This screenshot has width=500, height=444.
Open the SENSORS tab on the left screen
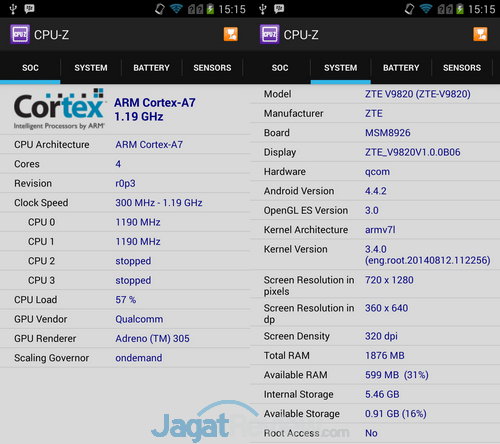point(212,68)
